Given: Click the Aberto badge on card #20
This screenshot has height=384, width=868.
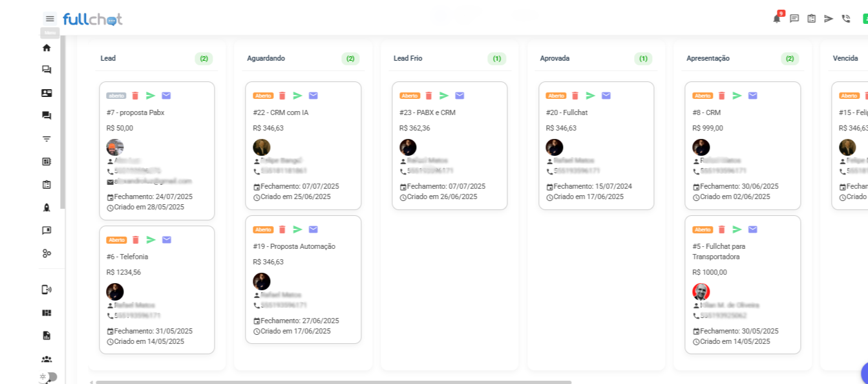Looking at the screenshot, I should 556,96.
